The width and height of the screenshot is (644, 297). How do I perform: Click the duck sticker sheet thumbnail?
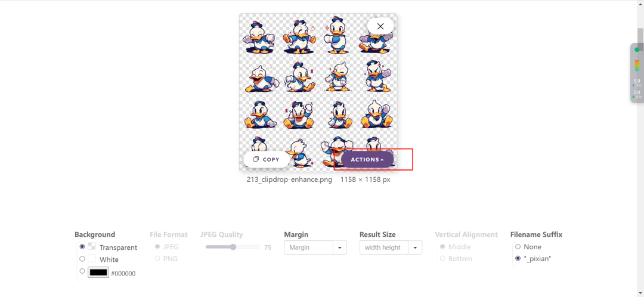click(x=318, y=92)
